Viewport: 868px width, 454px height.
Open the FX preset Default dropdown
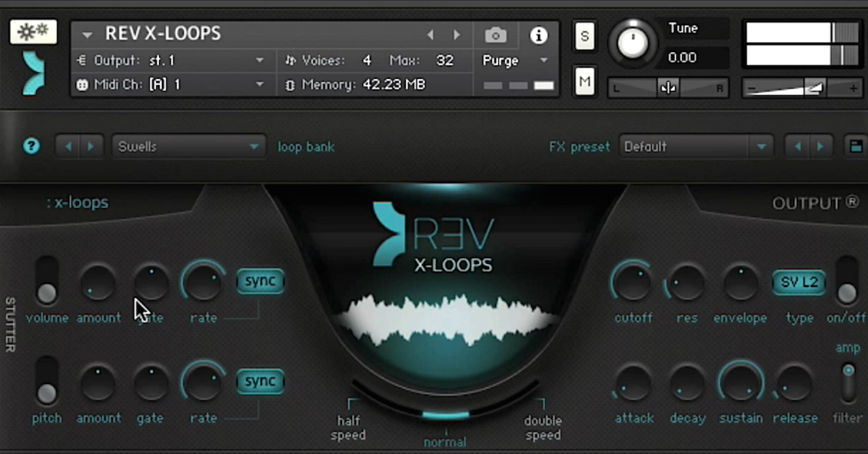tap(694, 146)
